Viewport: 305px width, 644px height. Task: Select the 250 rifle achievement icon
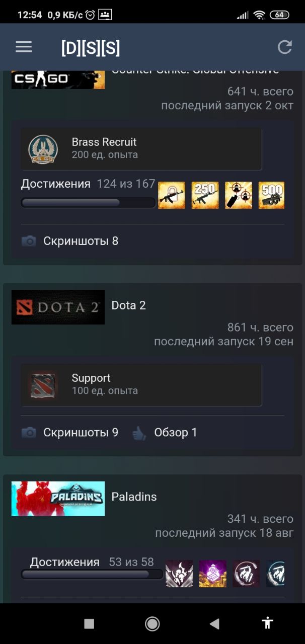[205, 195]
